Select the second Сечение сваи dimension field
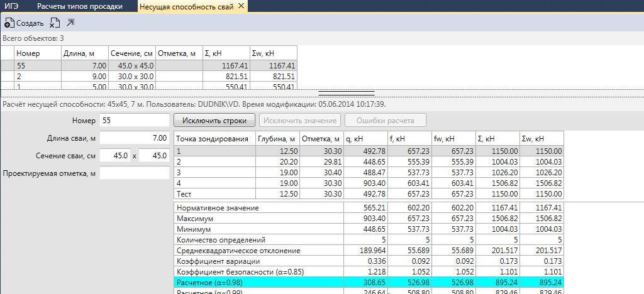 tap(154, 155)
